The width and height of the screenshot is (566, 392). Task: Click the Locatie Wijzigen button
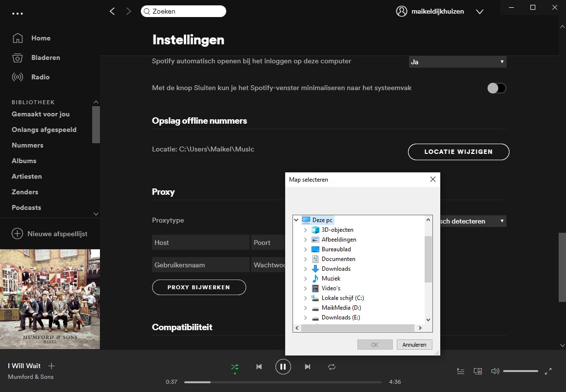pos(458,151)
